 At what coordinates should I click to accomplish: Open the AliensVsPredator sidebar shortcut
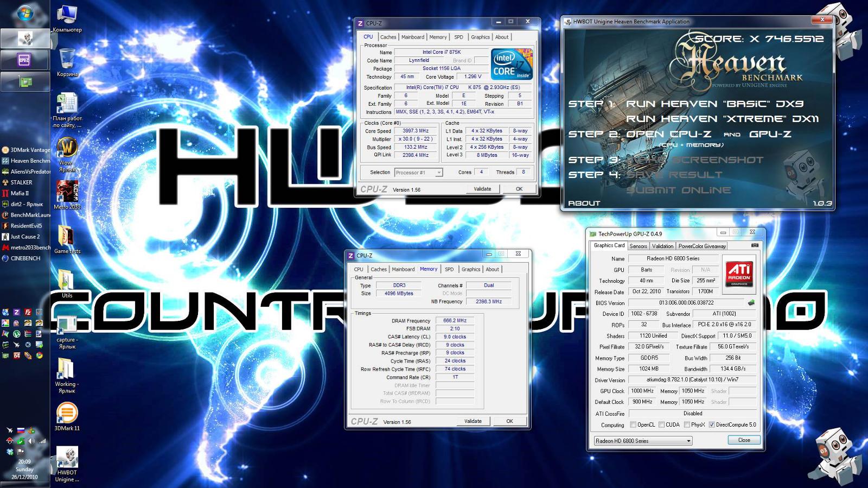tap(25, 172)
